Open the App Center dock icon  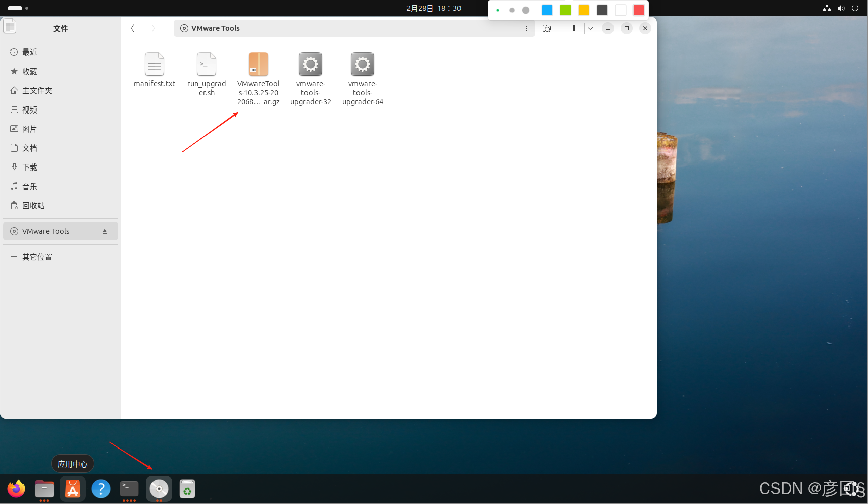coord(73,489)
